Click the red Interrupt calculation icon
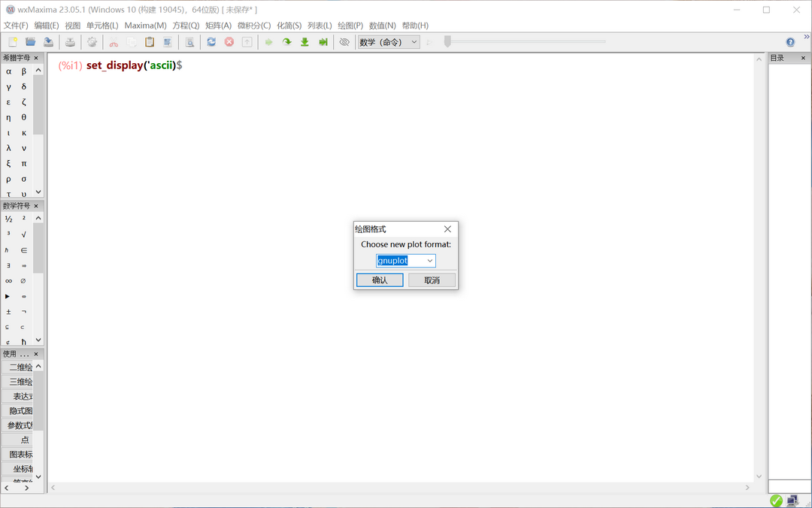The image size is (812, 508). point(229,42)
